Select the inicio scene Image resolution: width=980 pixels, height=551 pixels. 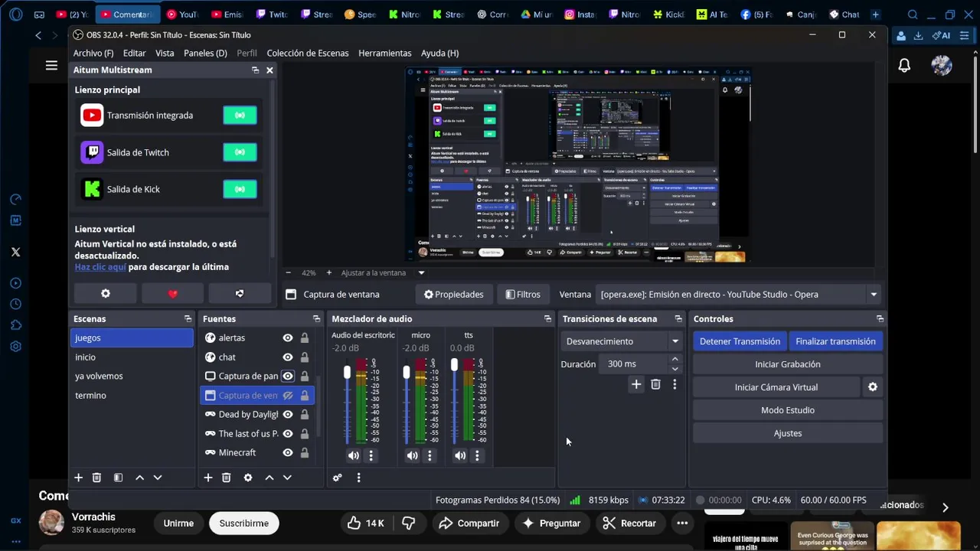(x=132, y=357)
